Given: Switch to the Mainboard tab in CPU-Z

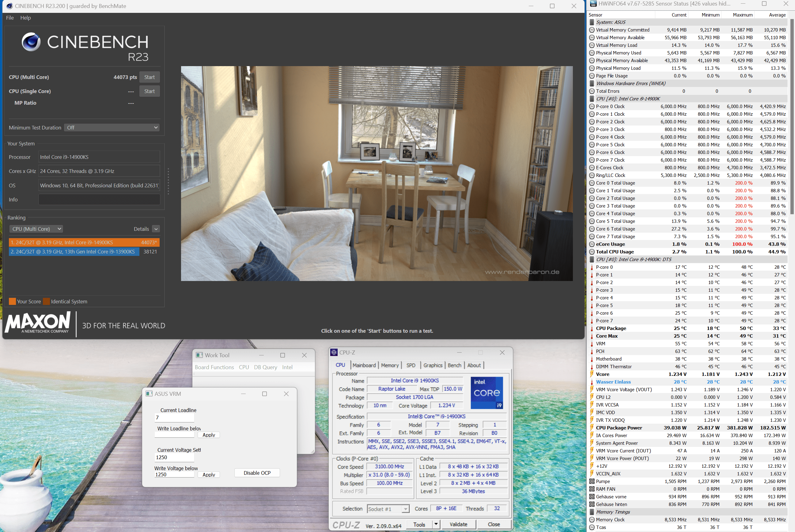Looking at the screenshot, I should [x=364, y=365].
